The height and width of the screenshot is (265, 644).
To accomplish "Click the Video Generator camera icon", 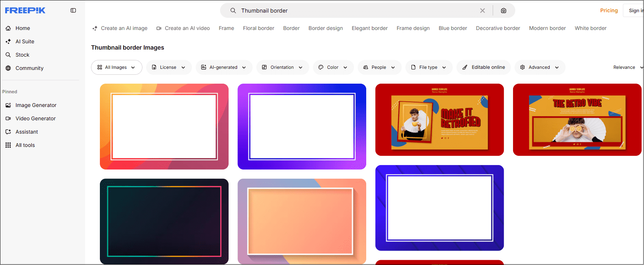I will pos(8,118).
